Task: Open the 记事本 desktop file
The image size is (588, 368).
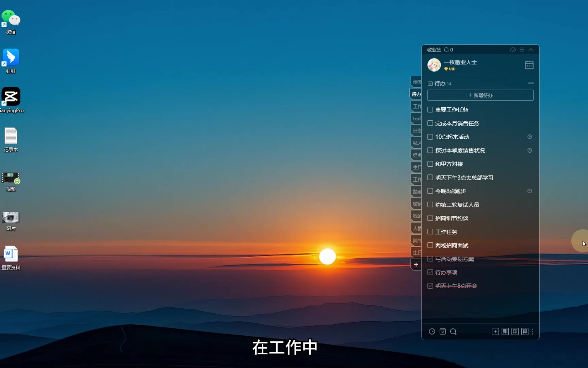Action: (11, 139)
